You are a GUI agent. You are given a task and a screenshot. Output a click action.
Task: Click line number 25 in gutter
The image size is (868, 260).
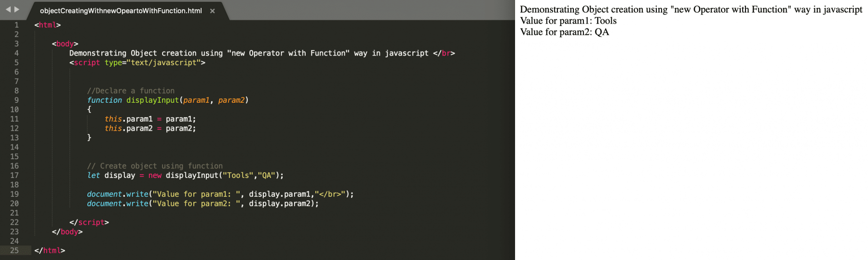pyautogui.click(x=14, y=250)
